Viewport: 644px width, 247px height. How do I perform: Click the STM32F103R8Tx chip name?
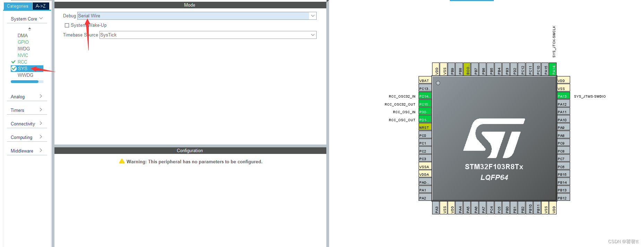(x=494, y=167)
